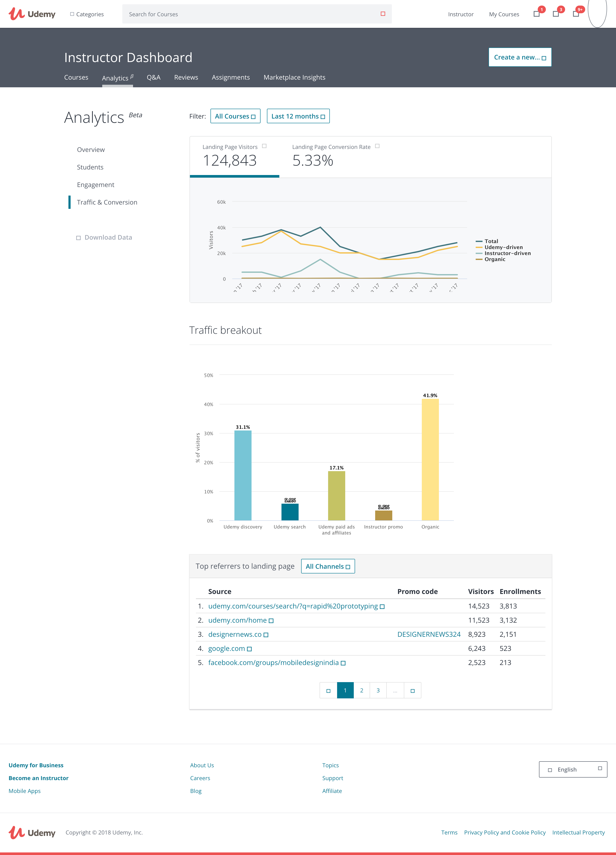
Task: Open the Categories menu in the header
Action: point(87,14)
